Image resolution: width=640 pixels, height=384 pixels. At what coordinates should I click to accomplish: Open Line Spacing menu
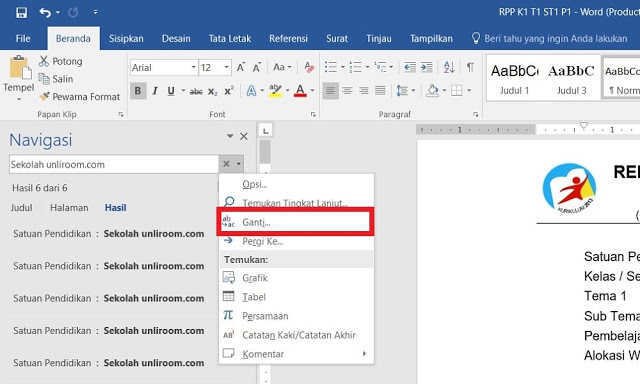click(x=405, y=91)
